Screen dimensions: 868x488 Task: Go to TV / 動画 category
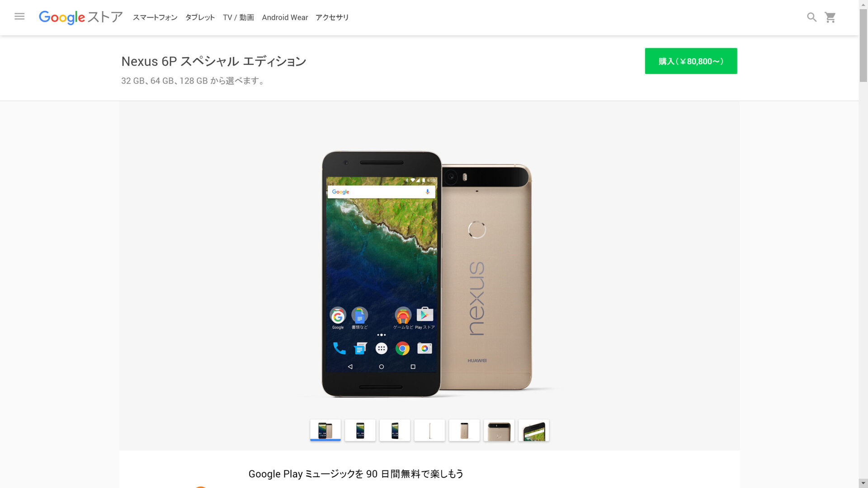pyautogui.click(x=238, y=17)
